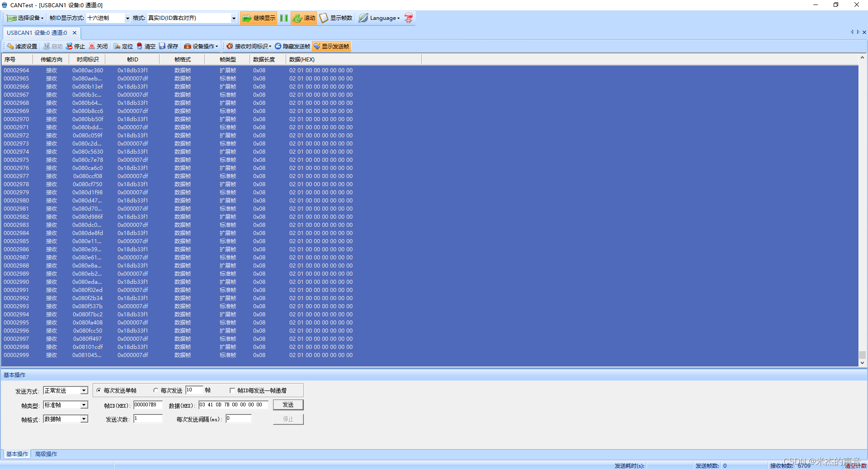This screenshot has height=470, width=868.
Task: Click the 数据(HEX) column header
Action: pos(354,59)
